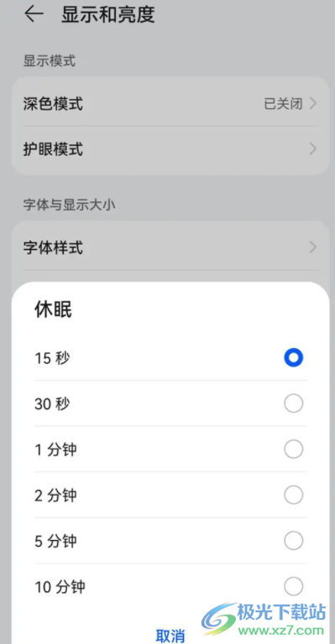The height and width of the screenshot is (644, 335).
Task: Choose the 10 分钟 option label
Action: 60,586
